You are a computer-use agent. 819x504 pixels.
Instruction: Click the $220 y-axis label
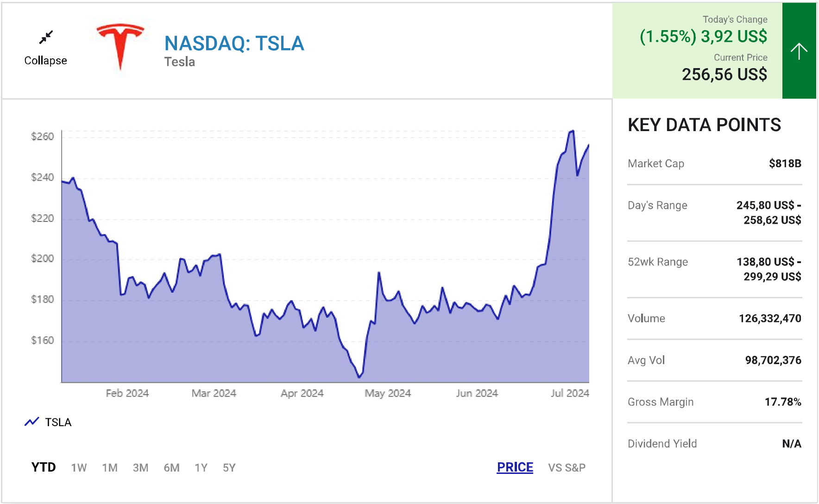pyautogui.click(x=42, y=218)
